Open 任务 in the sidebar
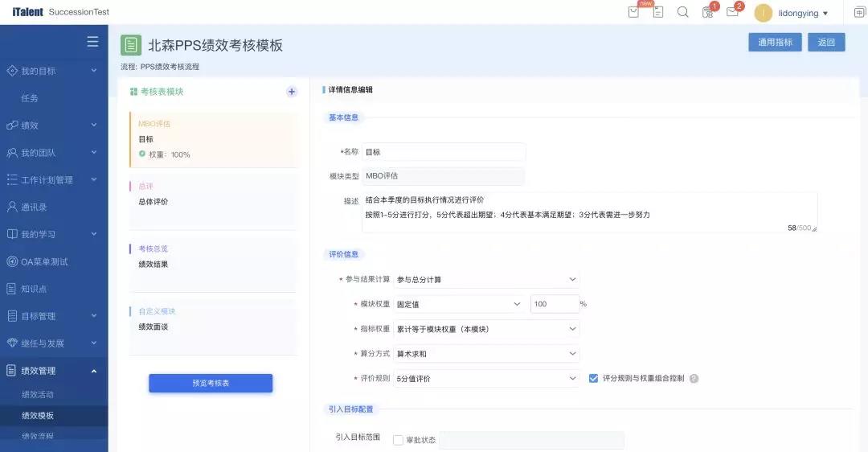This screenshot has height=452, width=868. (x=30, y=98)
